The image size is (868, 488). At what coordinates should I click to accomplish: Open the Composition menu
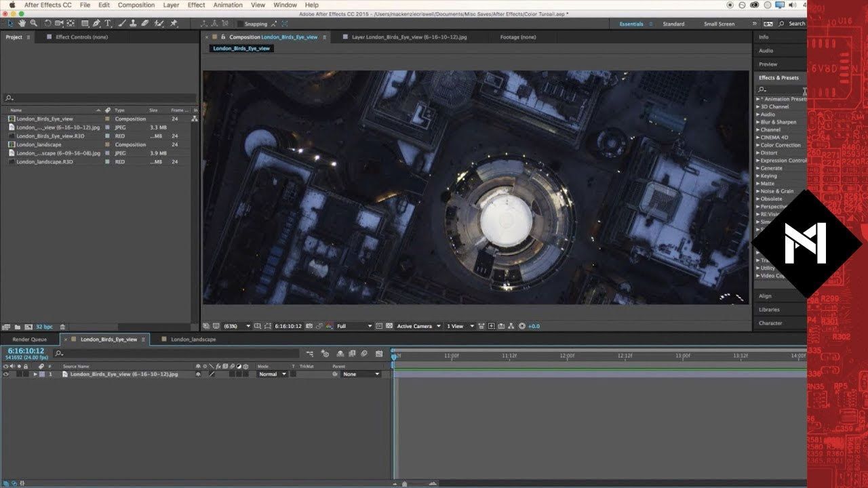point(136,5)
